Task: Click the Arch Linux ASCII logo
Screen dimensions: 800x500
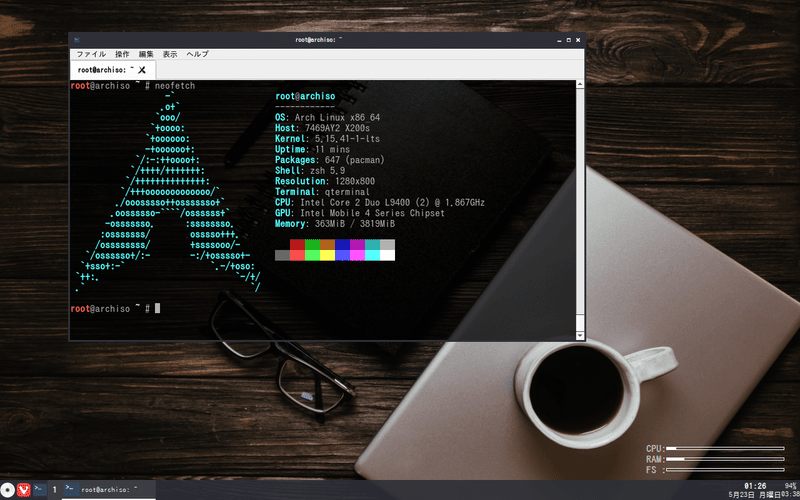Action: tap(168, 192)
